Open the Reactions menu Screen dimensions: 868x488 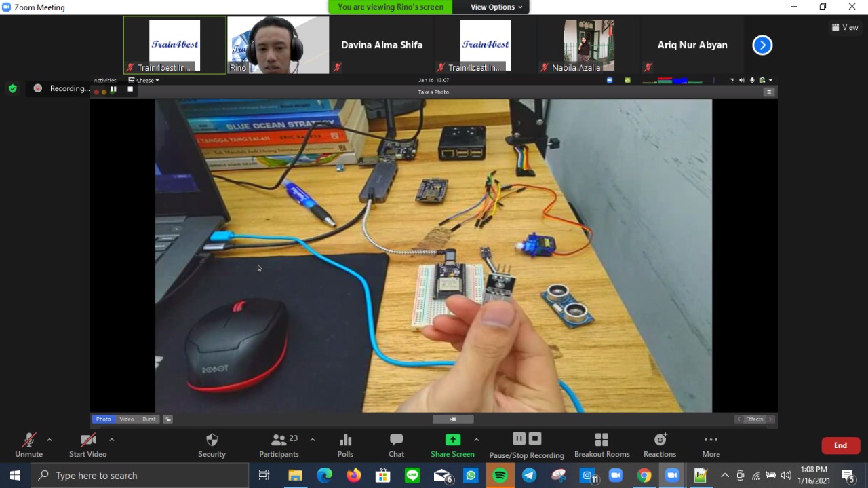[x=660, y=445]
